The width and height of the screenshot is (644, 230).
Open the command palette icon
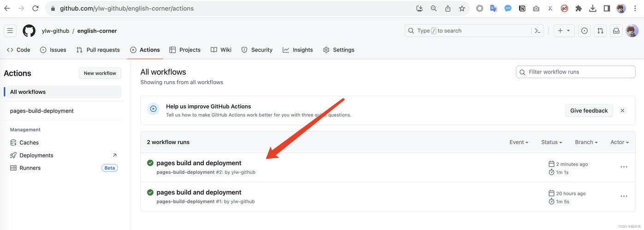[538, 31]
